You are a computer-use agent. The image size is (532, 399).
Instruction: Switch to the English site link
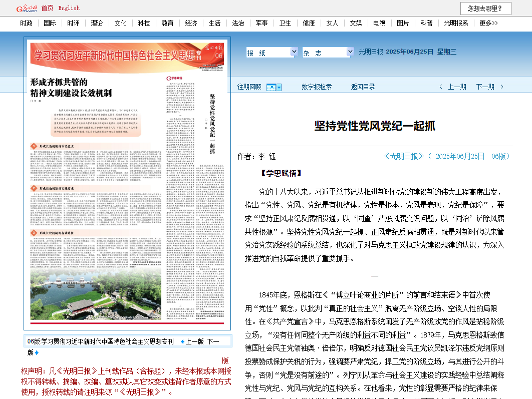tap(69, 8)
